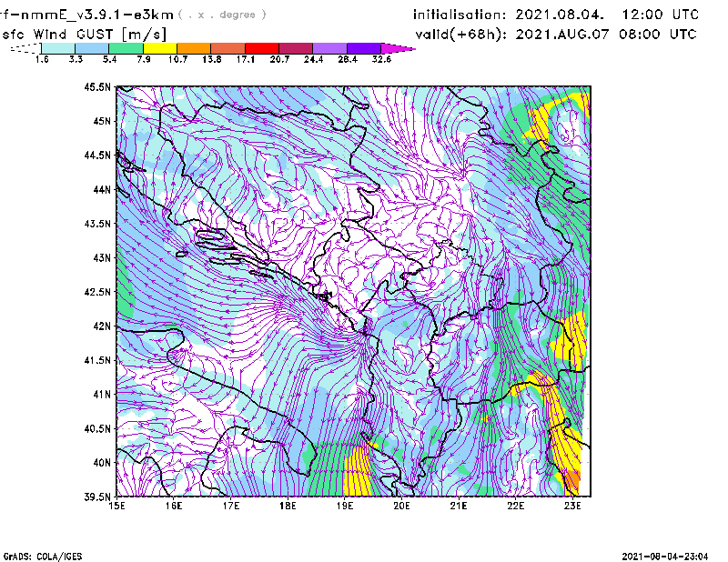Click the violet 28.4–32.6 legend swatch
This screenshot has height=562, width=728.
[364, 48]
